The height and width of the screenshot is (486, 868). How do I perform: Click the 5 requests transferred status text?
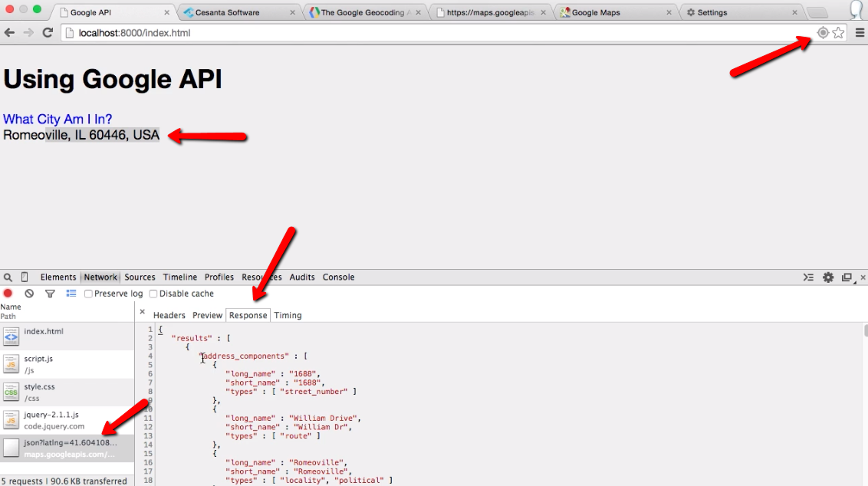(64, 481)
